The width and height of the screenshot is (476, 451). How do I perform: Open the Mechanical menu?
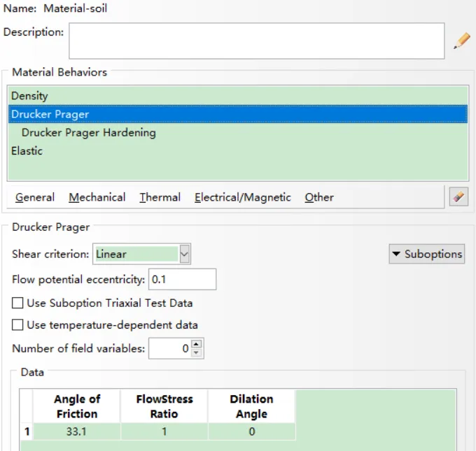97,197
